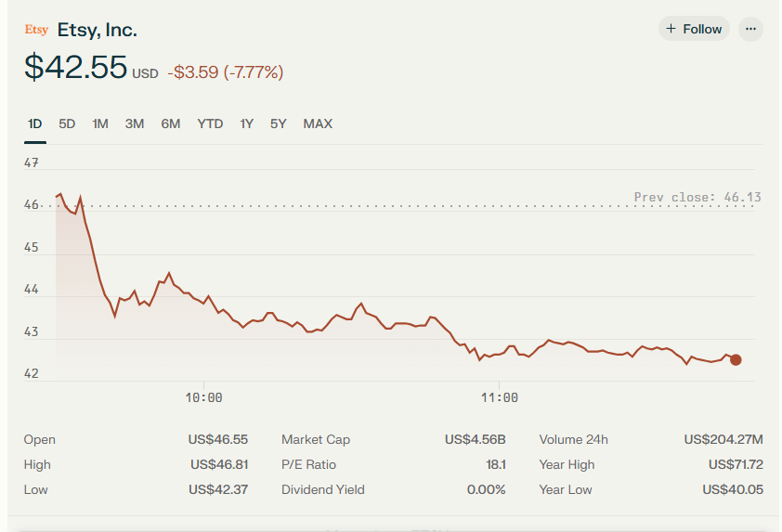Select the 1D time range tab
The image size is (782, 532).
coord(35,123)
